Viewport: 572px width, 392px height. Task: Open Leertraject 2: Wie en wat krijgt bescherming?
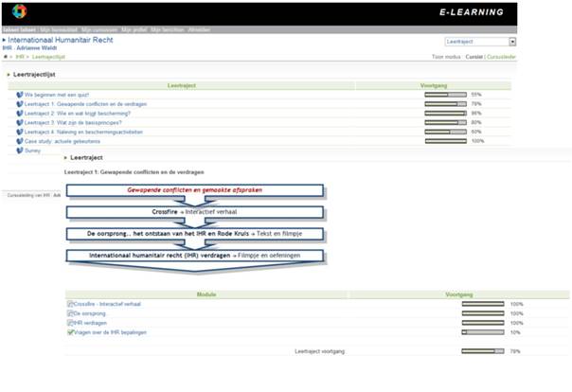point(78,114)
